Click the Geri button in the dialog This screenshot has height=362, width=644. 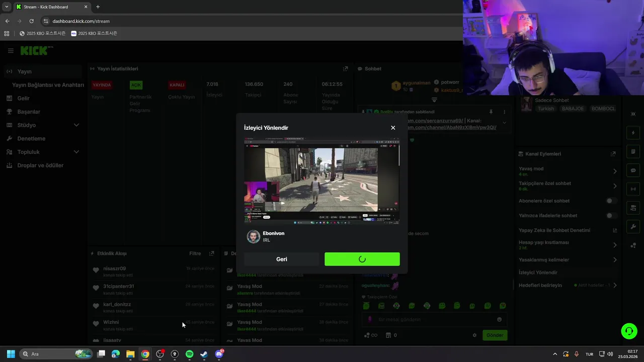click(282, 259)
